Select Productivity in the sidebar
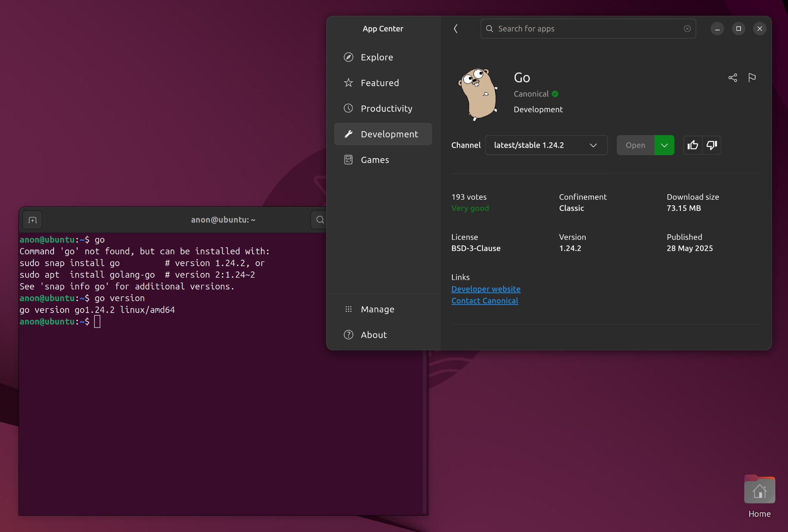 point(383,108)
